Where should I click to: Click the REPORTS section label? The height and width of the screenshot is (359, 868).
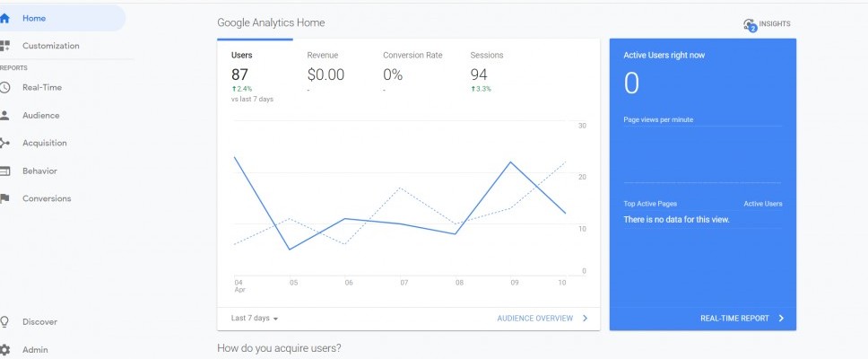pyautogui.click(x=13, y=68)
